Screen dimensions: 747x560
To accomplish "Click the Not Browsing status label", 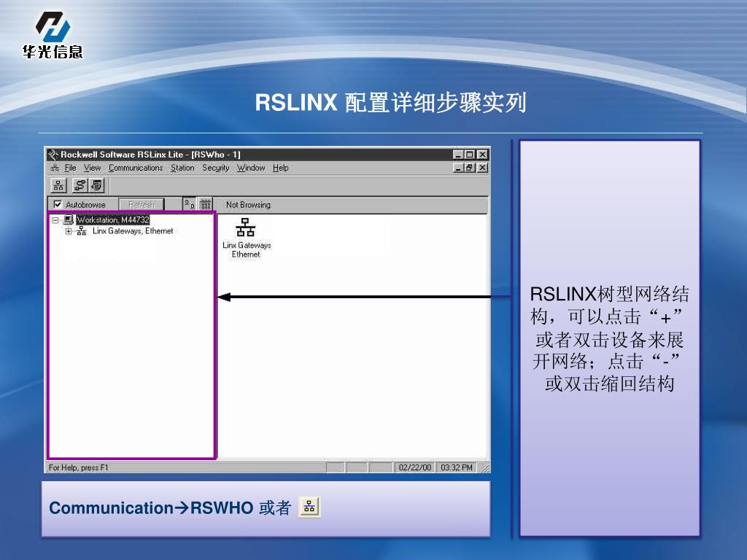I will coord(248,204).
